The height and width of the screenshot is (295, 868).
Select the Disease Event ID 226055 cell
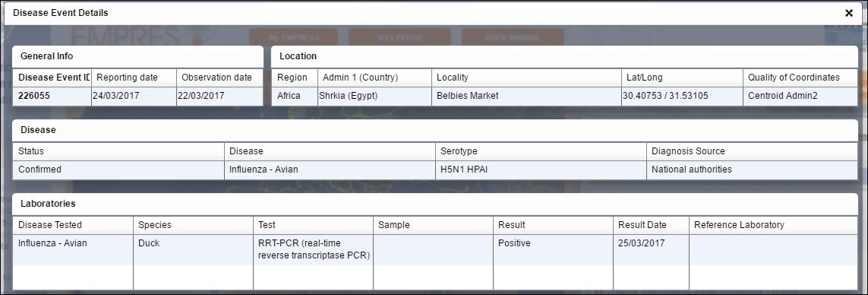click(x=52, y=96)
